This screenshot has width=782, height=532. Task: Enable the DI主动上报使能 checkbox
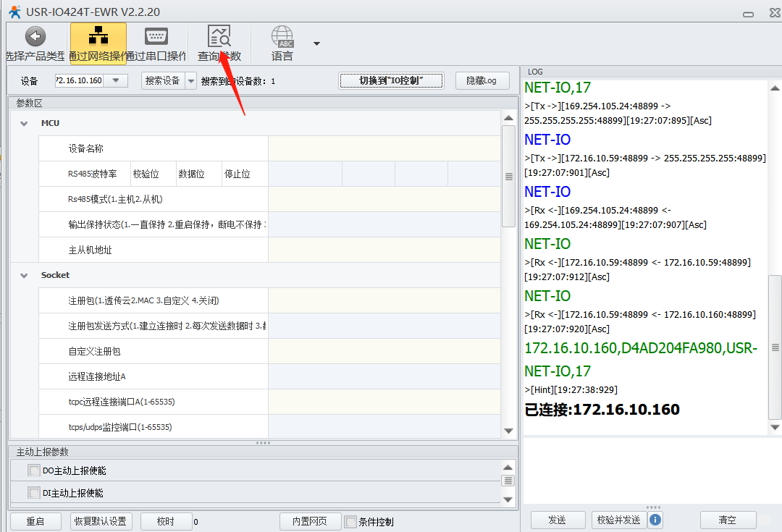point(34,493)
